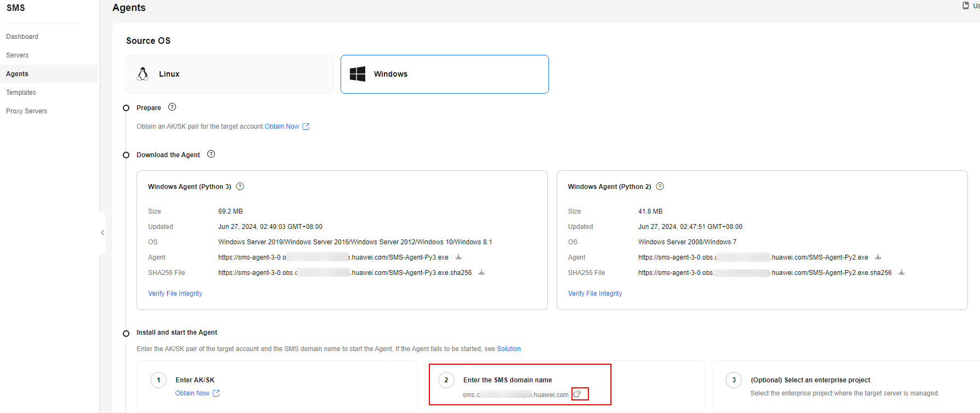Click the Python 3 agent exe URL

click(x=333, y=257)
